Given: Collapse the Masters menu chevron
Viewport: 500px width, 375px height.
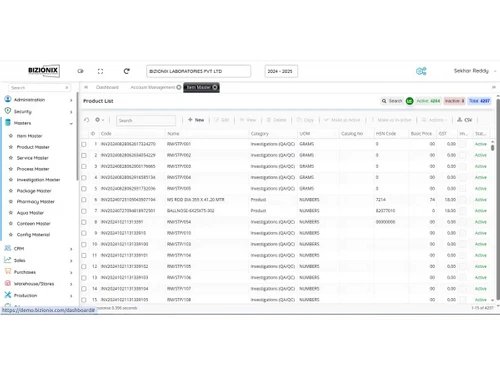Looking at the screenshot, I should [x=71, y=124].
